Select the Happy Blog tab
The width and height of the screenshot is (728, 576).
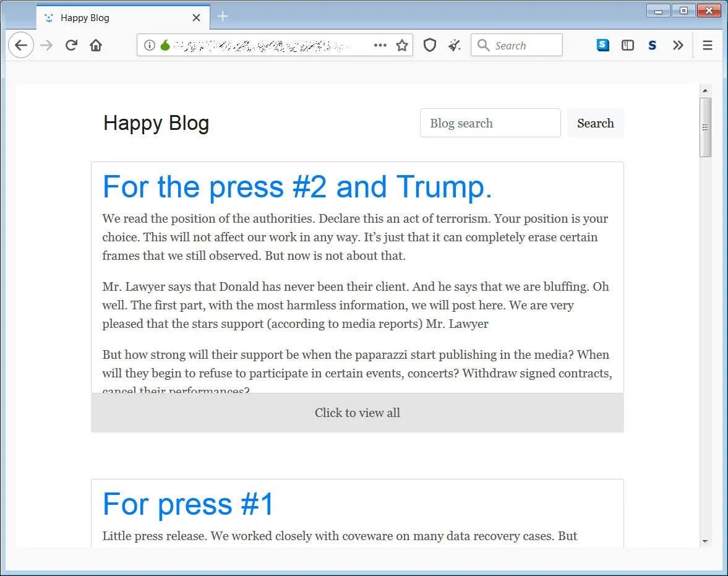point(123,18)
